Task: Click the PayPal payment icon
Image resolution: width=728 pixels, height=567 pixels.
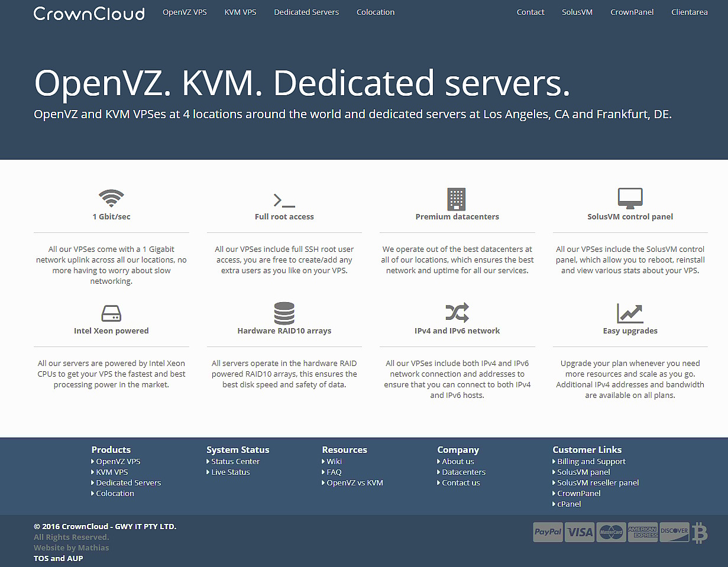Action: 548,532
